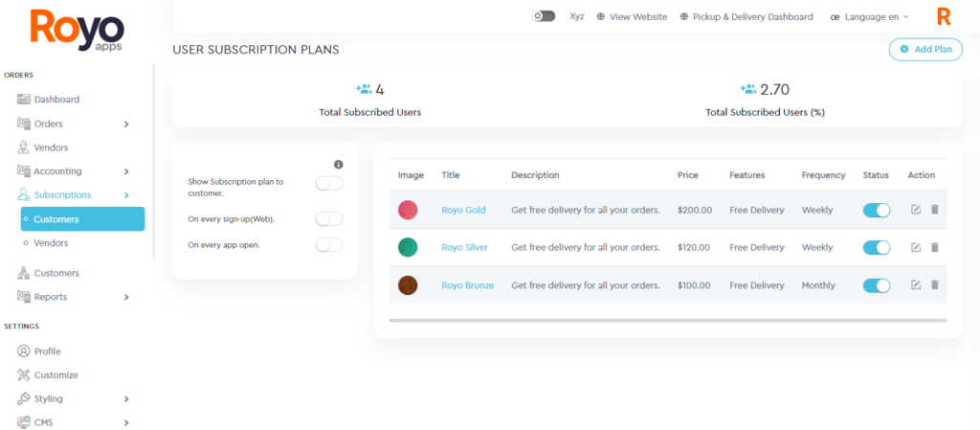
Task: Disable the Royo Gold status toggle
Action: pos(876,210)
